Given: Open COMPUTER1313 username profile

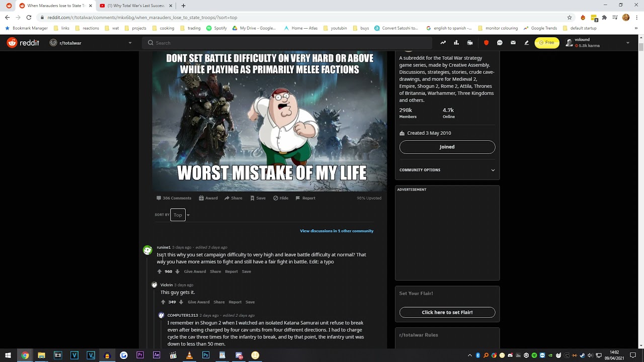Looking at the screenshot, I should pos(183,315).
